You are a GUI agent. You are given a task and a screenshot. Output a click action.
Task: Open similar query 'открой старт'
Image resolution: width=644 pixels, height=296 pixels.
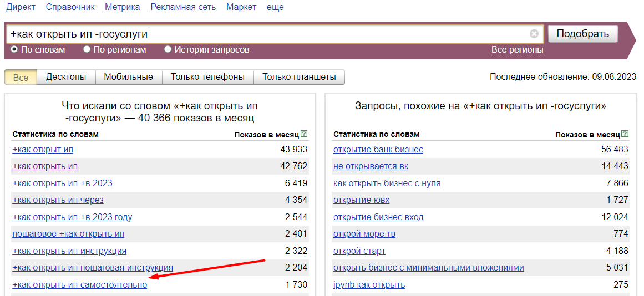pos(359,251)
